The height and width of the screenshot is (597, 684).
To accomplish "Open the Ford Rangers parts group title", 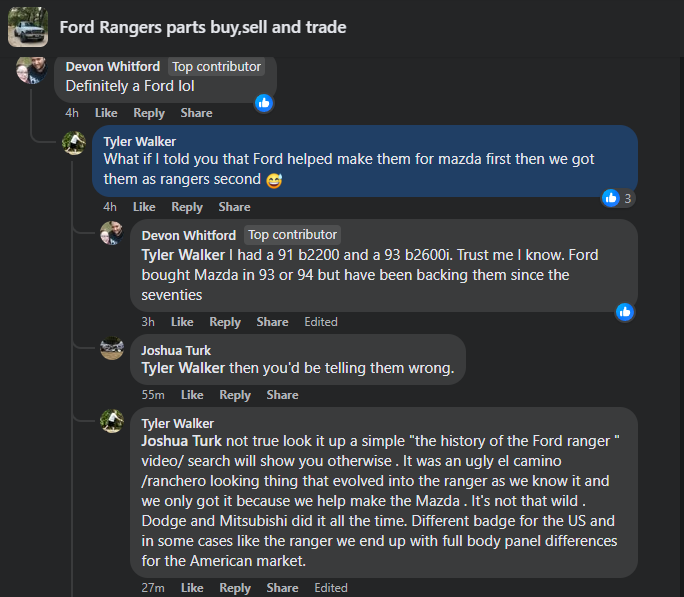I will [x=203, y=27].
